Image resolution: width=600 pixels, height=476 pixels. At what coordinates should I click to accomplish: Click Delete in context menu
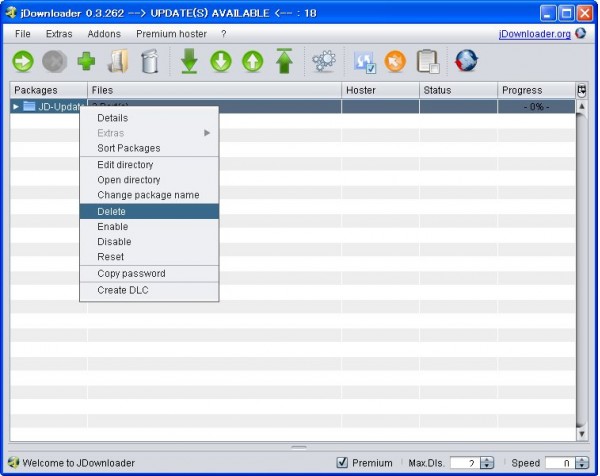pos(149,211)
